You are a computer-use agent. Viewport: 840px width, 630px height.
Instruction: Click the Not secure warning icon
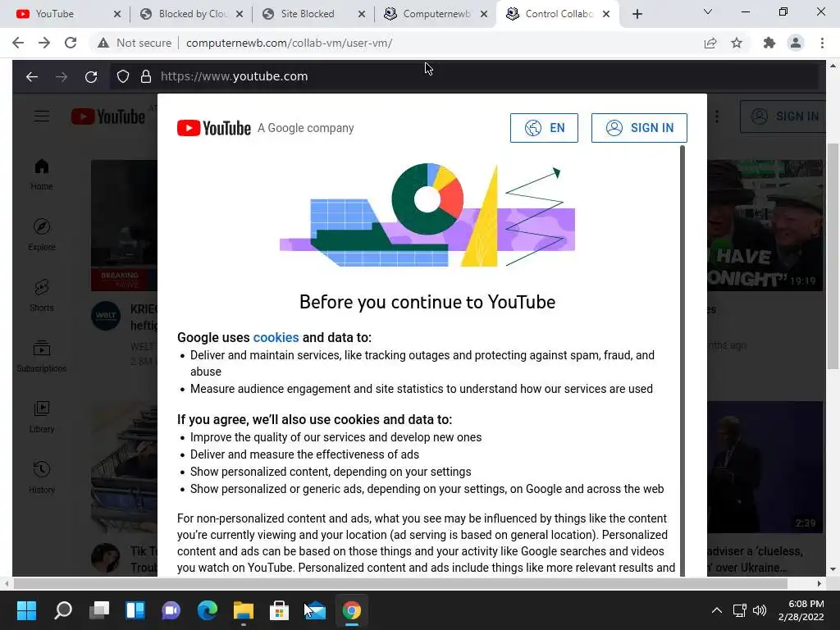pyautogui.click(x=103, y=43)
